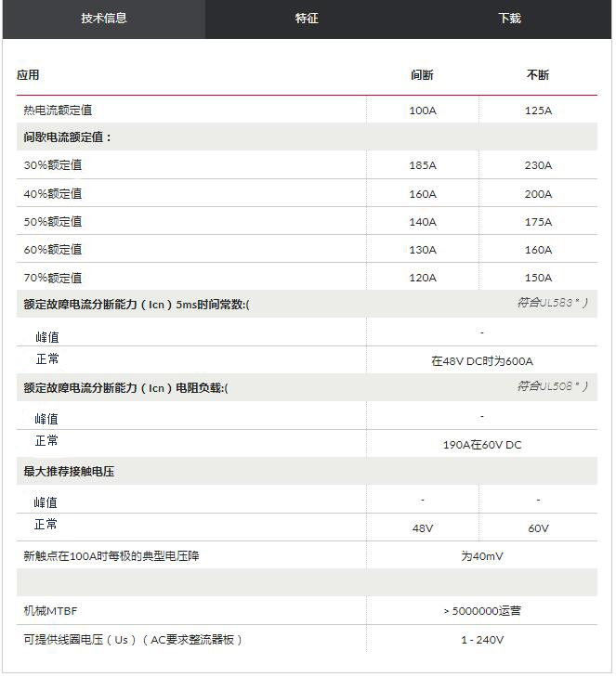Image resolution: width=616 pixels, height=677 pixels.
Task: Select the 120A value for 70%额定值
Action: point(422,278)
